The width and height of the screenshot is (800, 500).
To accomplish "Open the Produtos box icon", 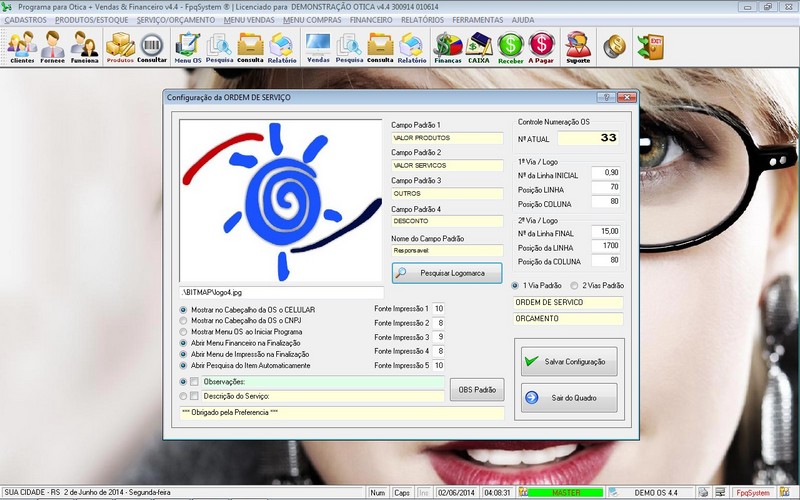I will point(120,46).
